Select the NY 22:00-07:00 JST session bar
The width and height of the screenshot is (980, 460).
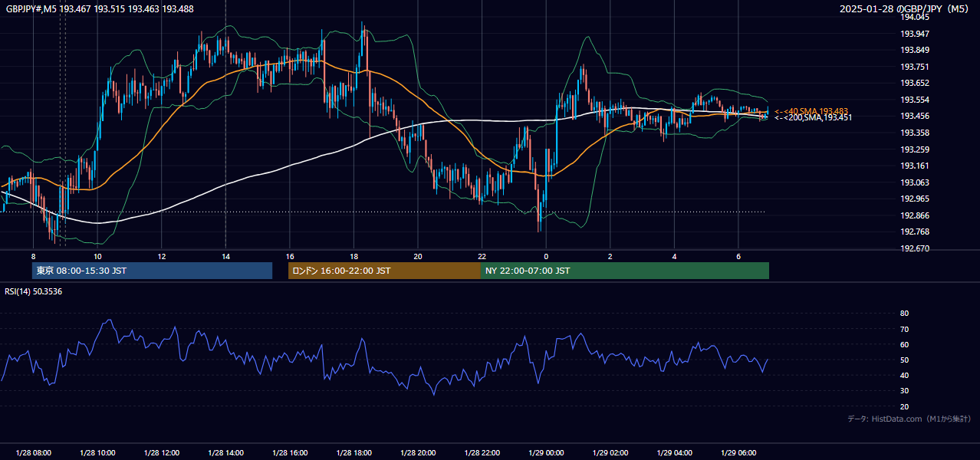point(625,271)
